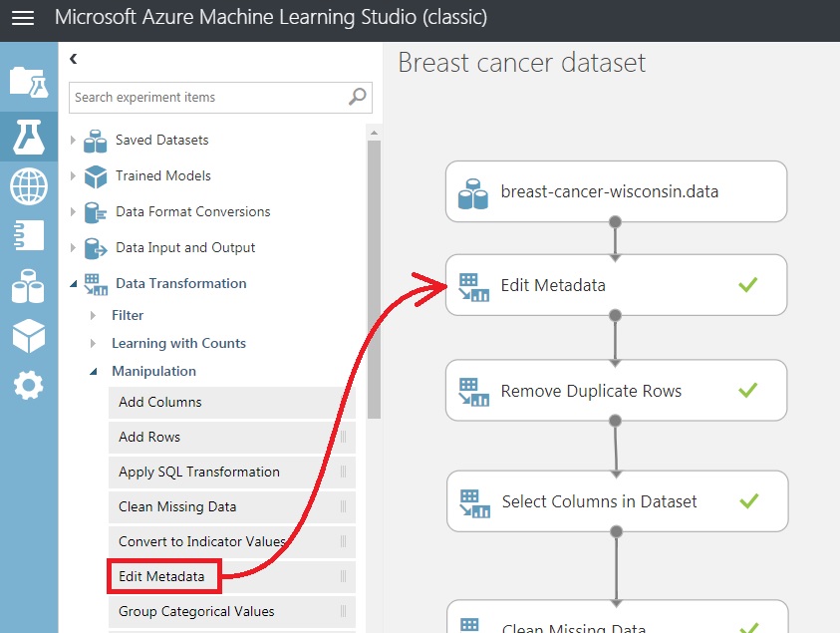The image size is (840, 633).
Task: Open the hamburger navigation menu
Action: [x=23, y=18]
